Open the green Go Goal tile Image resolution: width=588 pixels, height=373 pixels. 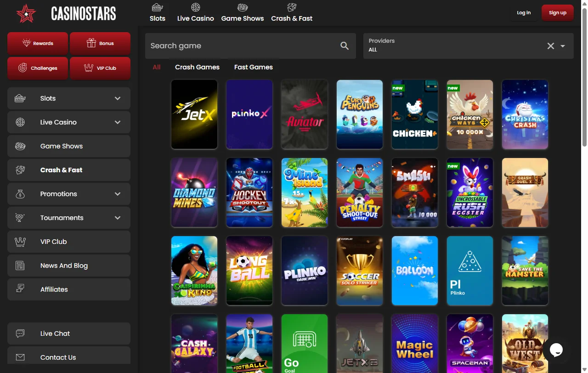click(x=305, y=344)
